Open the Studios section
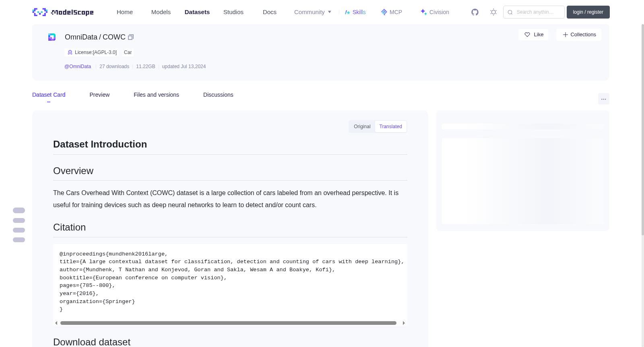 click(x=233, y=12)
